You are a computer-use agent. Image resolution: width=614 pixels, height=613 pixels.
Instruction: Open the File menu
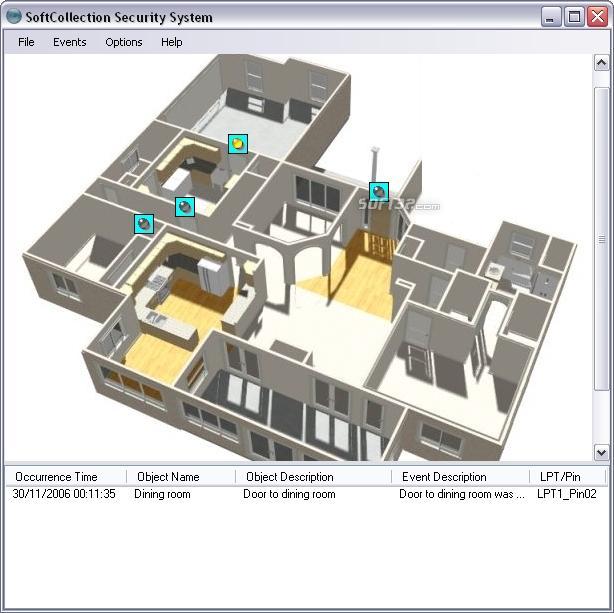click(26, 42)
